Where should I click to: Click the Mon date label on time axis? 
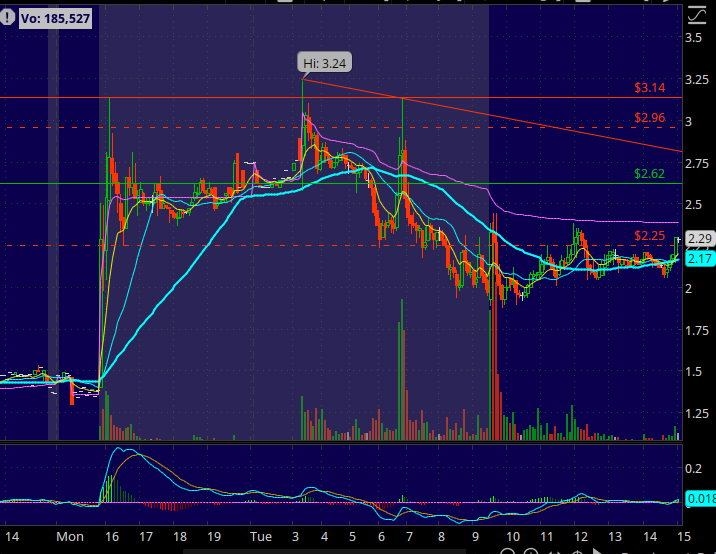point(70,537)
